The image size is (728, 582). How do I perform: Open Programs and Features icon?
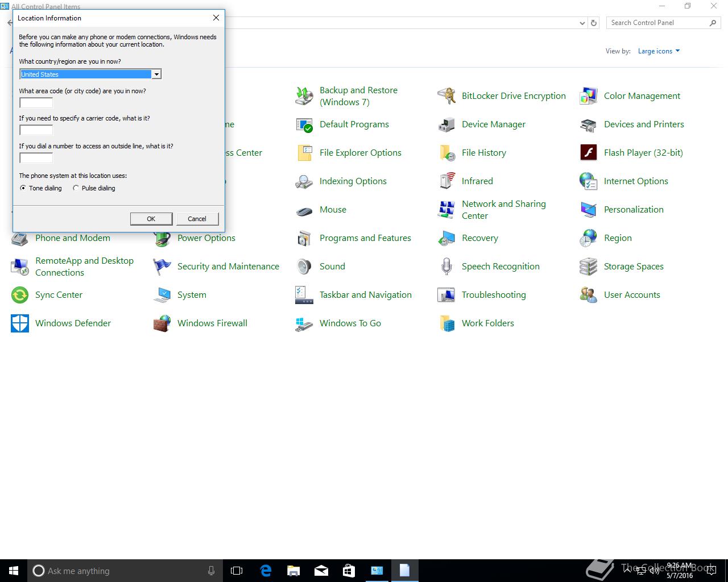point(304,238)
